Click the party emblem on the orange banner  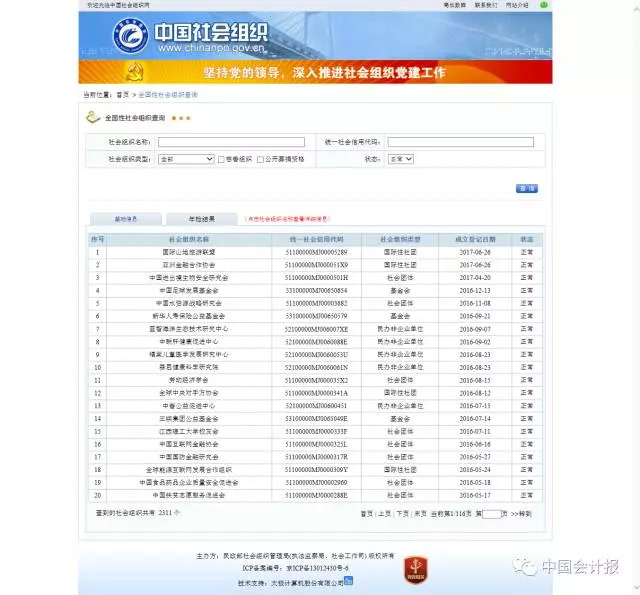(x=135, y=72)
